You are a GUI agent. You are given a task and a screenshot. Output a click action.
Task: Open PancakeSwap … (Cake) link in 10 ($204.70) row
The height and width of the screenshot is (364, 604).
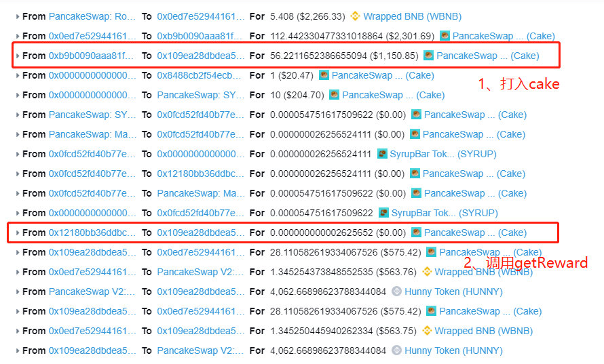point(394,95)
